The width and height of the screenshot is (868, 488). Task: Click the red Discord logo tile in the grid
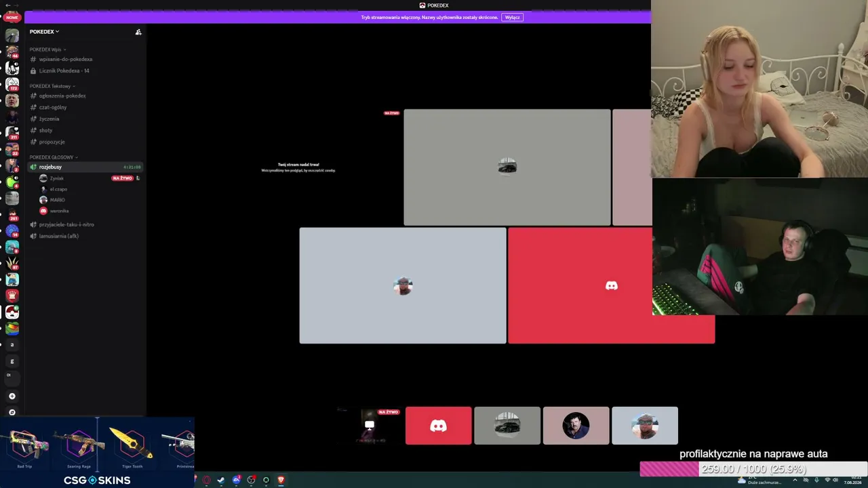point(611,285)
